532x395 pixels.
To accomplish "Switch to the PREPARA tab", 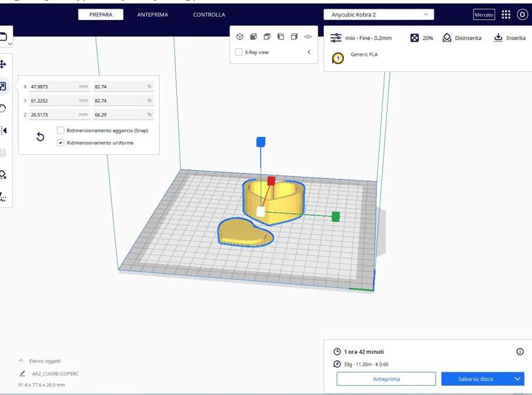I will 101,15.
